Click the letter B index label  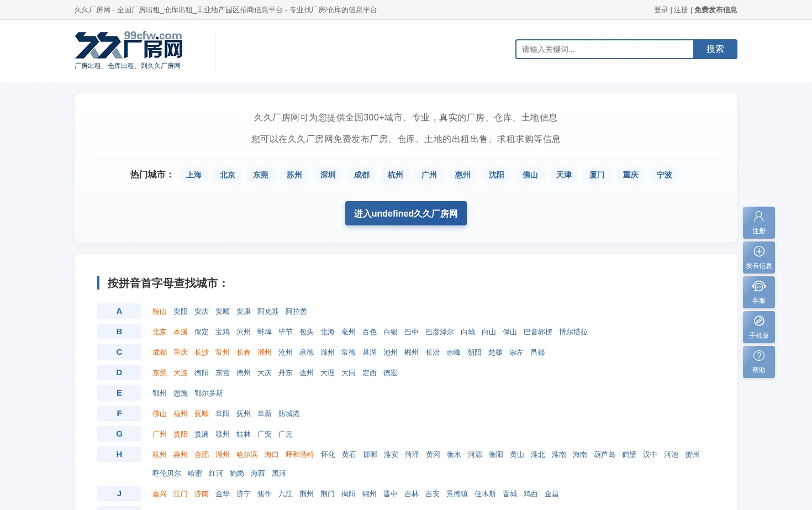click(119, 332)
